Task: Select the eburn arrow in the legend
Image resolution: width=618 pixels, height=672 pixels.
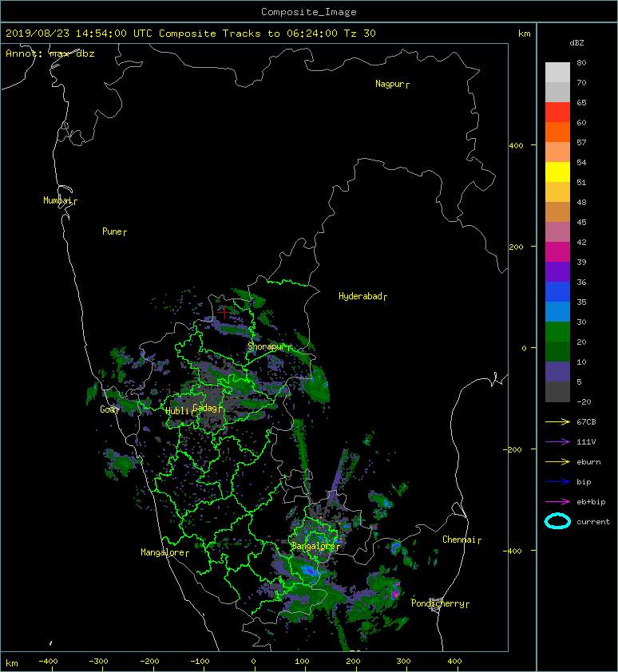Action: pyautogui.click(x=557, y=462)
